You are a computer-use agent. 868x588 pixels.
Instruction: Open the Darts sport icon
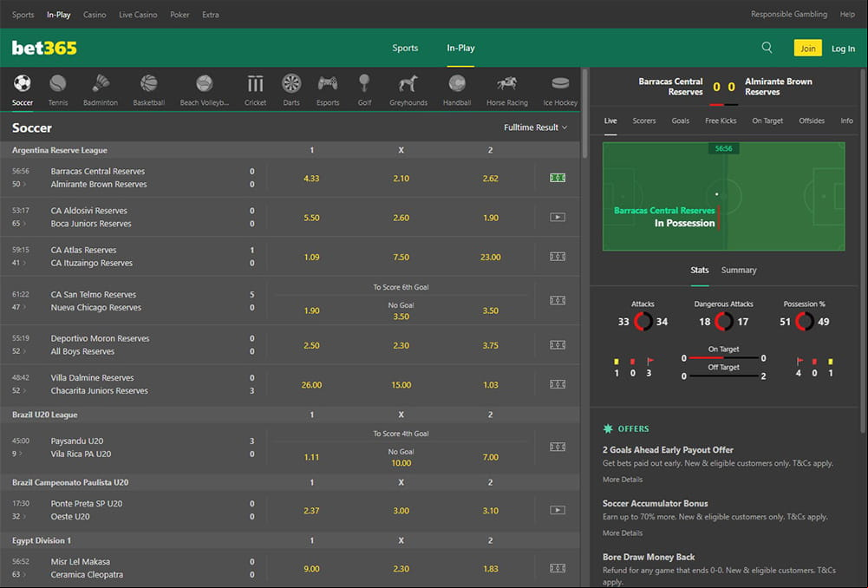(x=291, y=83)
